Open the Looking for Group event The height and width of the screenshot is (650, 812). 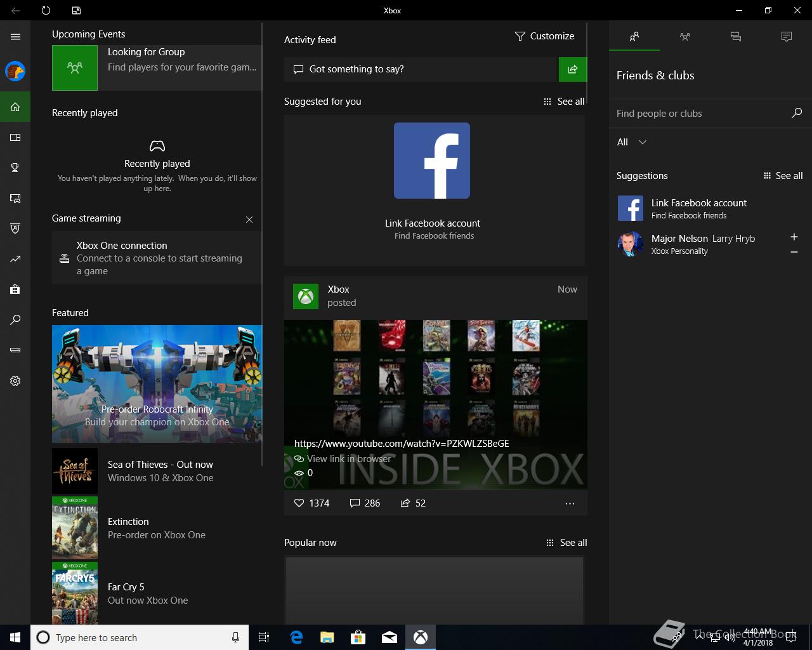157,67
